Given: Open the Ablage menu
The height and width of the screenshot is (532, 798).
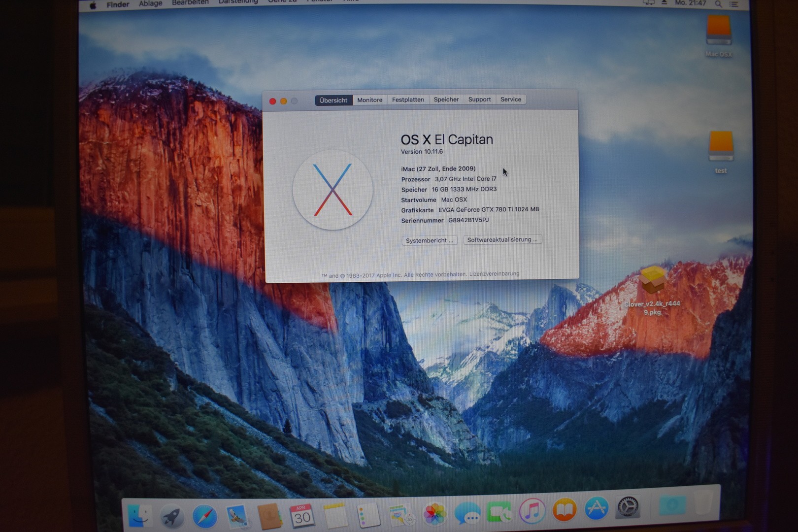Looking at the screenshot, I should tap(150, 4).
